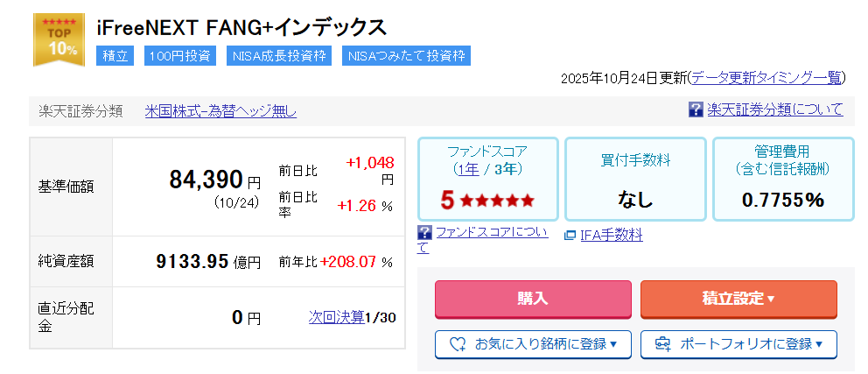Screen dimensions: 868x374
Task: Click the TOP 10% gold badge
Action: point(59,39)
